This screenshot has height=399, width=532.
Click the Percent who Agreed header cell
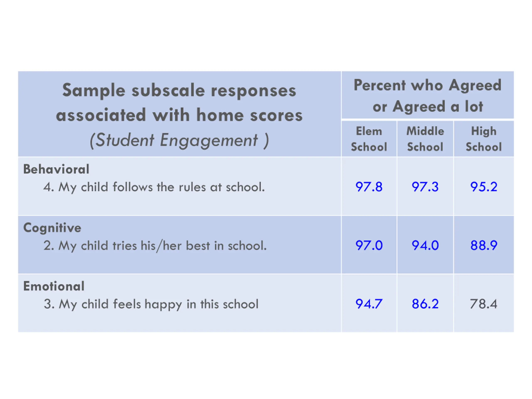[x=428, y=95]
